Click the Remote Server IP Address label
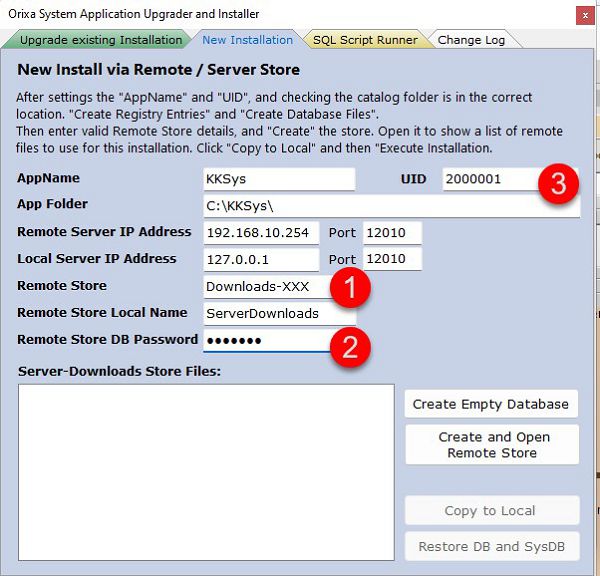This screenshot has width=600, height=576. [x=104, y=232]
